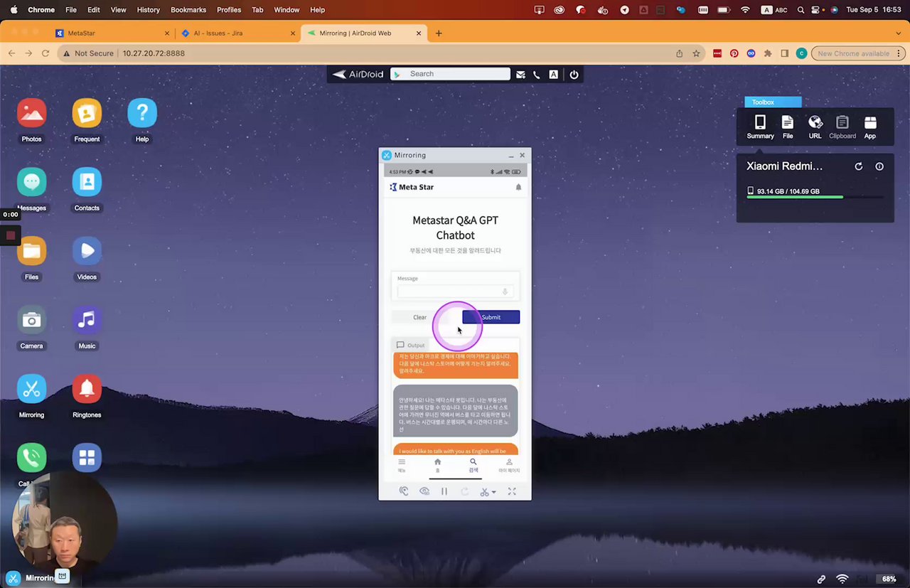Tap the notification bell in Meta Star header
This screenshot has width=910, height=588.
(x=518, y=187)
